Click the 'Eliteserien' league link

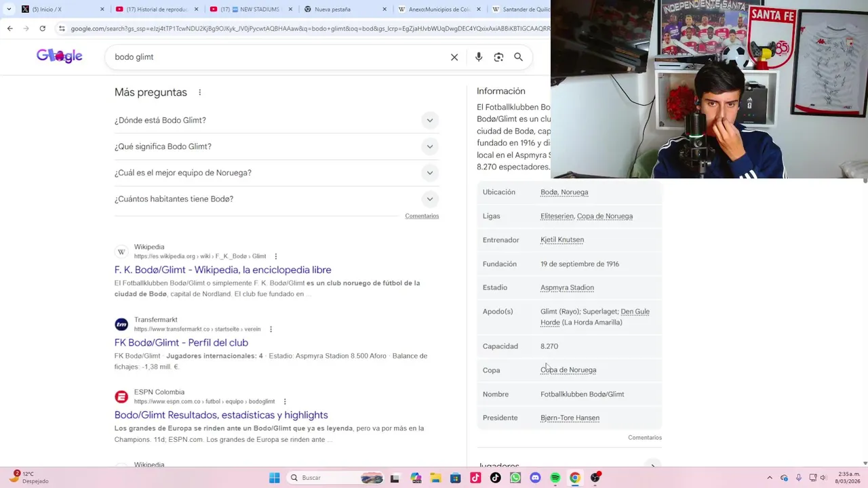point(557,216)
